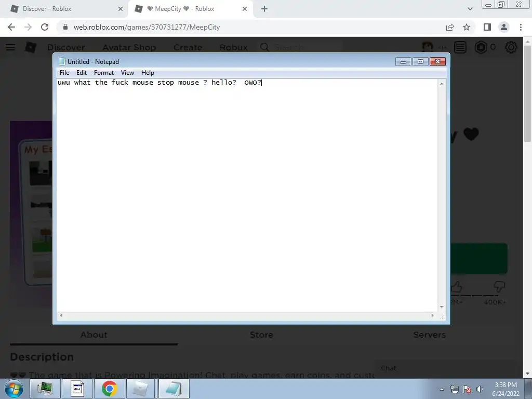Open the View menu in Notepad
Screen dimensions: 532x399
[128, 73]
